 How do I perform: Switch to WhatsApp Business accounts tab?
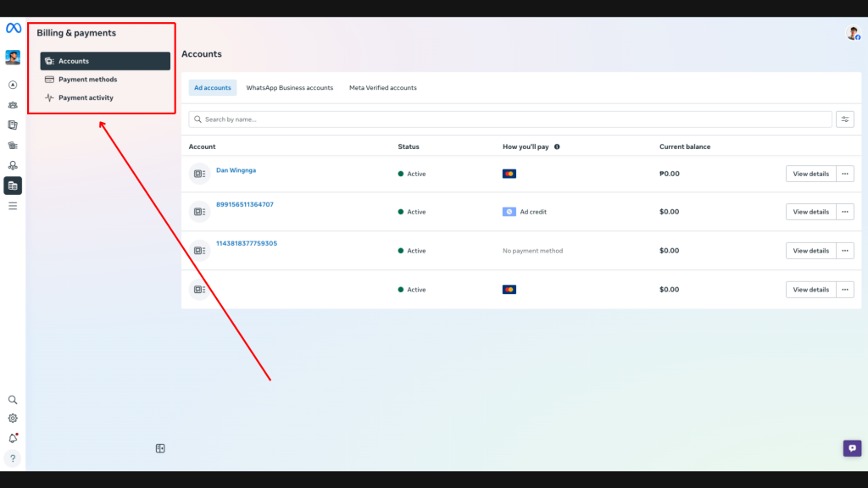290,87
